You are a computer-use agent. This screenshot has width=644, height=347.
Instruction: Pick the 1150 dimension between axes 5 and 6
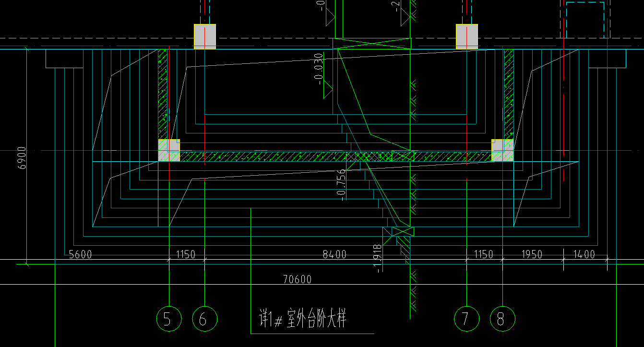(x=186, y=254)
